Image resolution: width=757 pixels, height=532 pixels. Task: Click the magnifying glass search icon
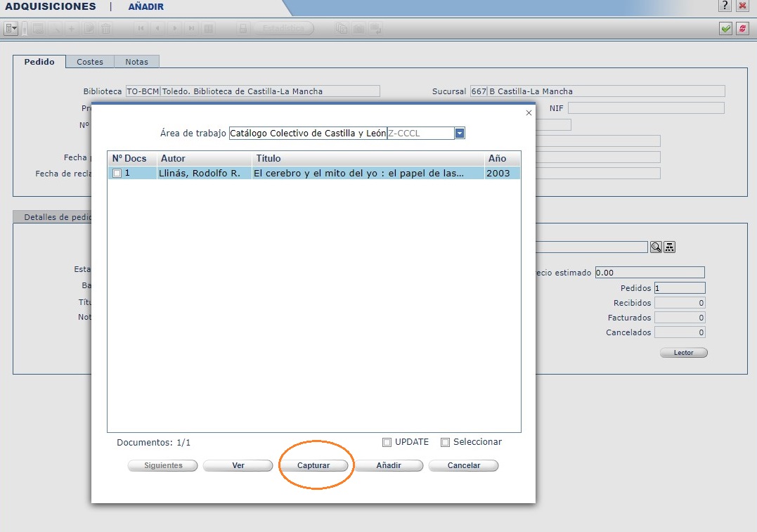point(656,247)
